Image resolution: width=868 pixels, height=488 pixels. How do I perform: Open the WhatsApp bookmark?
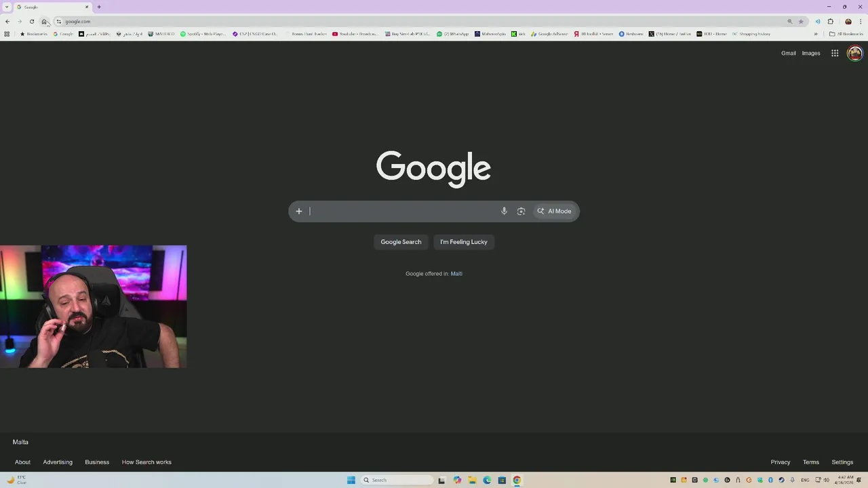tap(452, 33)
